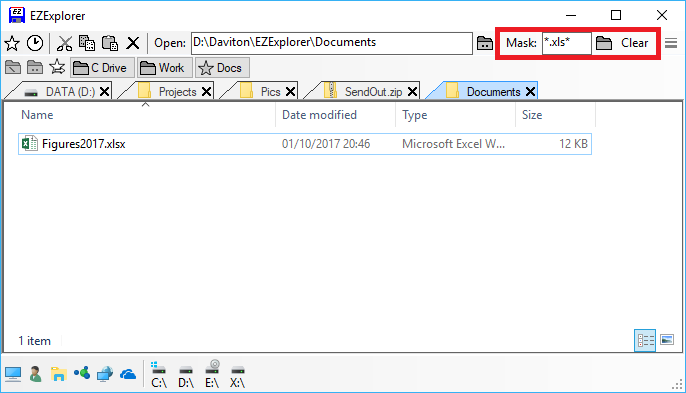The width and height of the screenshot is (686, 393).
Task: Click the user profile folder icon
Action: (35, 375)
